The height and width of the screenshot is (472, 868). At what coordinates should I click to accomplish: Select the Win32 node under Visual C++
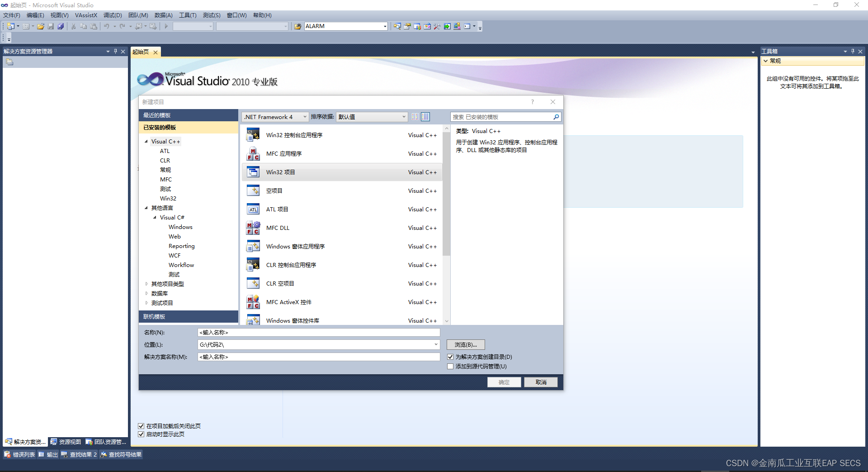168,198
